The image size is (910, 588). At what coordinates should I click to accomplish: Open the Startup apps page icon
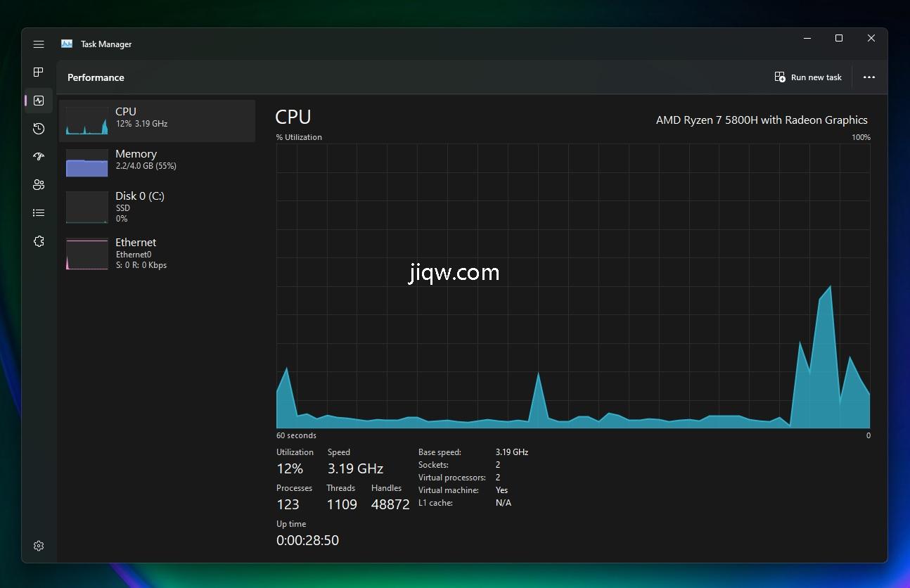point(39,157)
